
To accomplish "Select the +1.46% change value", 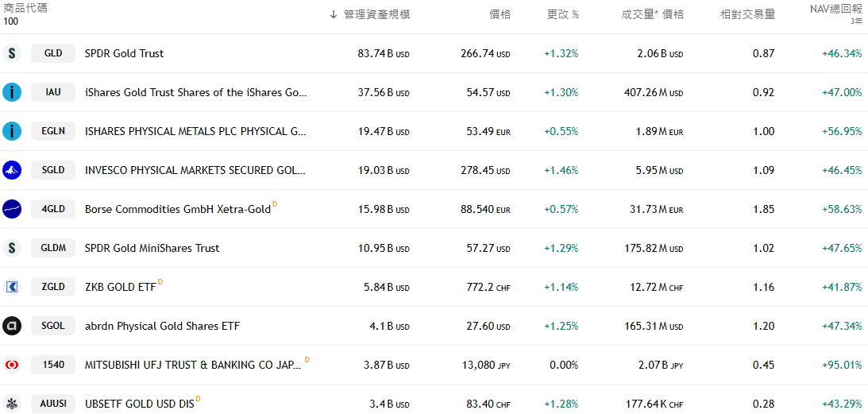I will (561, 170).
